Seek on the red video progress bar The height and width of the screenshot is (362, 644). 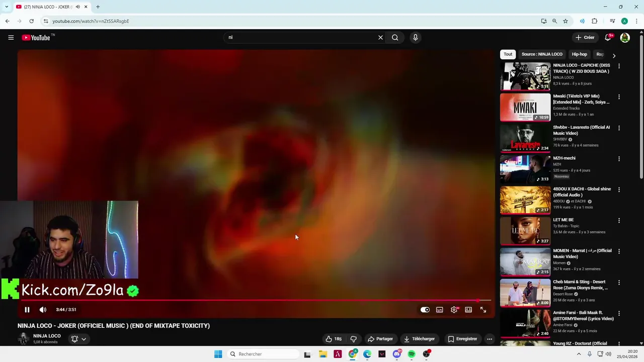coord(256,301)
